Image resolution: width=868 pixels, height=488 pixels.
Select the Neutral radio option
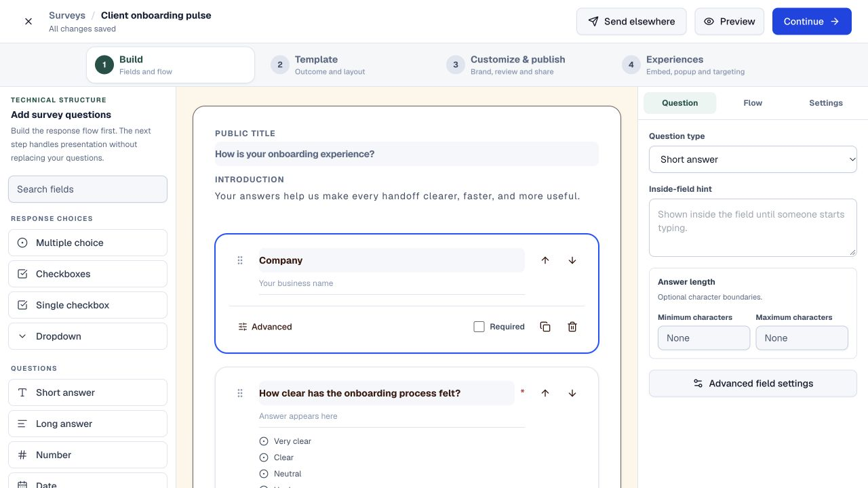pyautogui.click(x=264, y=474)
